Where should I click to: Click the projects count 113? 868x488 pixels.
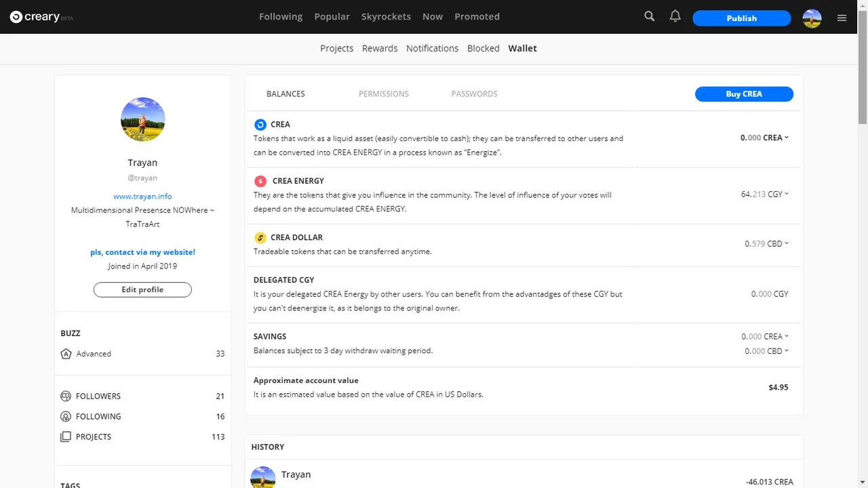[x=218, y=436]
